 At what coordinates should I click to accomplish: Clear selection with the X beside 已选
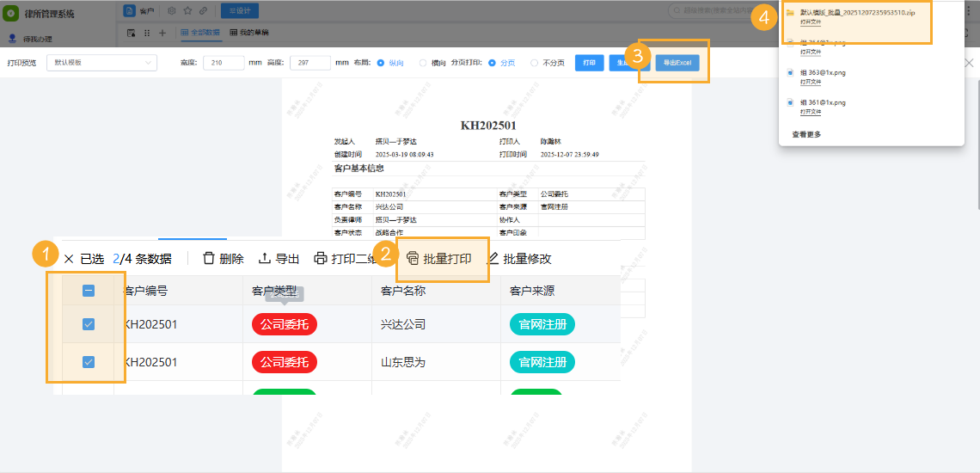[x=69, y=259]
